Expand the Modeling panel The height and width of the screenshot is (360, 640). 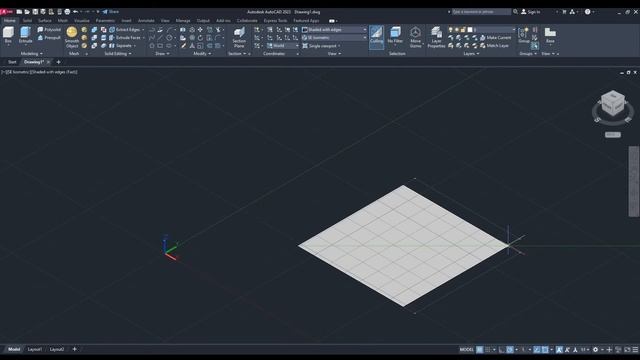tap(31, 53)
